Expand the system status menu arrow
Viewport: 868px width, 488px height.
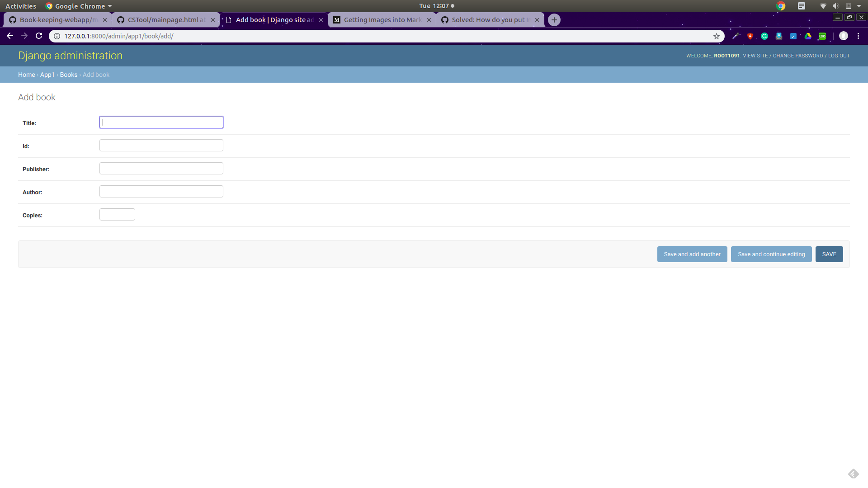[859, 6]
